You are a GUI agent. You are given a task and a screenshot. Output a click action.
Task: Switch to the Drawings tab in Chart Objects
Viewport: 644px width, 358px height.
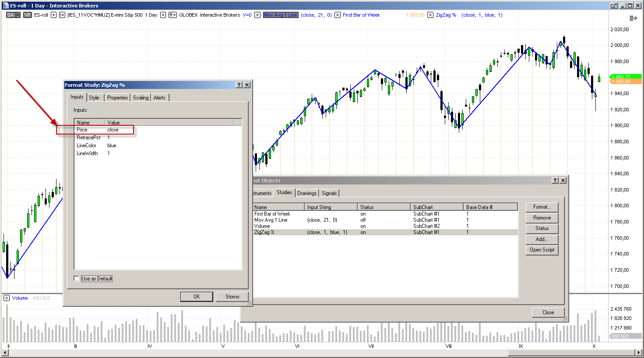coord(307,193)
